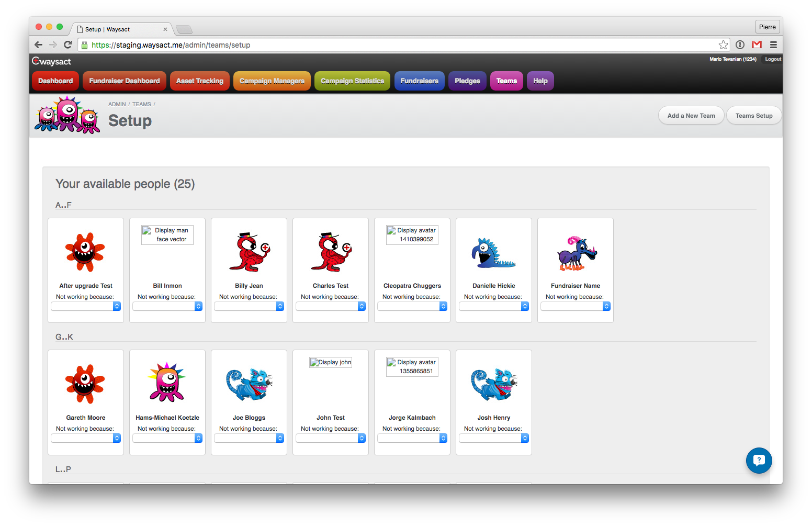The width and height of the screenshot is (812, 526).
Task: Open Cleopatra Chuggers' not working reason dropdown
Action: 412,307
